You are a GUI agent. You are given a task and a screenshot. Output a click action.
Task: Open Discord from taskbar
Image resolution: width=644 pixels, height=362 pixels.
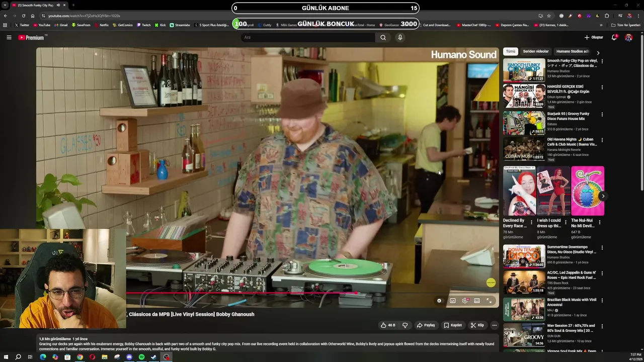[x=129, y=357]
